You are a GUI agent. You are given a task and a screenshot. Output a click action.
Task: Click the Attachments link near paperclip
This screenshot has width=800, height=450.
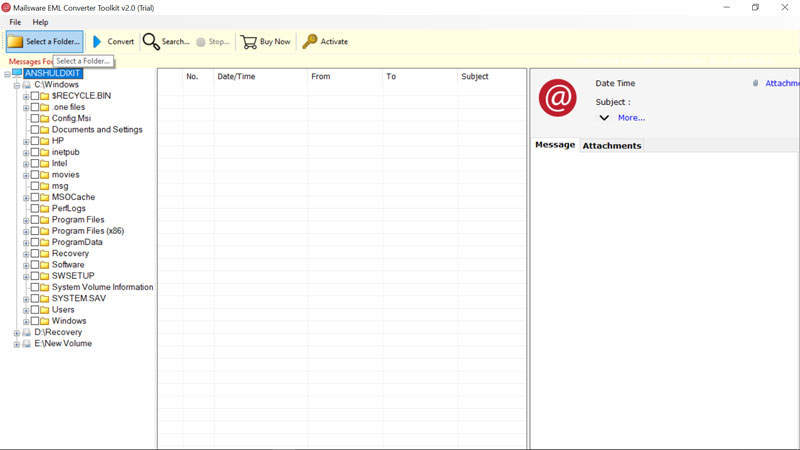pyautogui.click(x=782, y=83)
